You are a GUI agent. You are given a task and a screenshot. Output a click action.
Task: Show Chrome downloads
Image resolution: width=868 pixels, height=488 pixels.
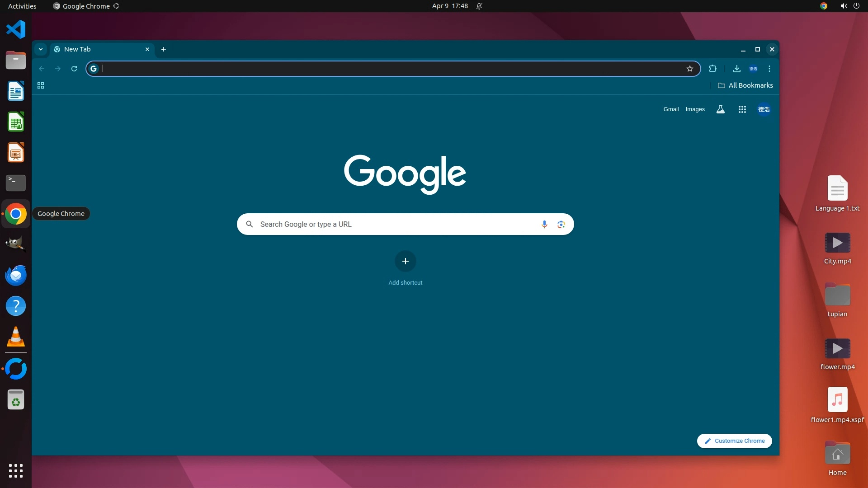coord(736,69)
